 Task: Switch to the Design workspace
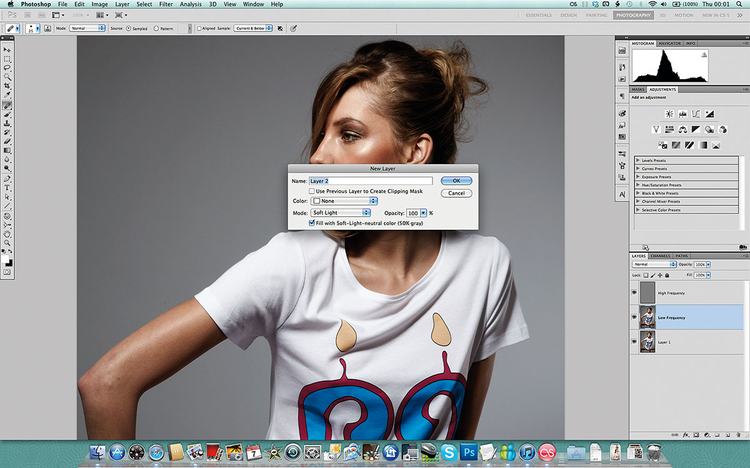(569, 15)
